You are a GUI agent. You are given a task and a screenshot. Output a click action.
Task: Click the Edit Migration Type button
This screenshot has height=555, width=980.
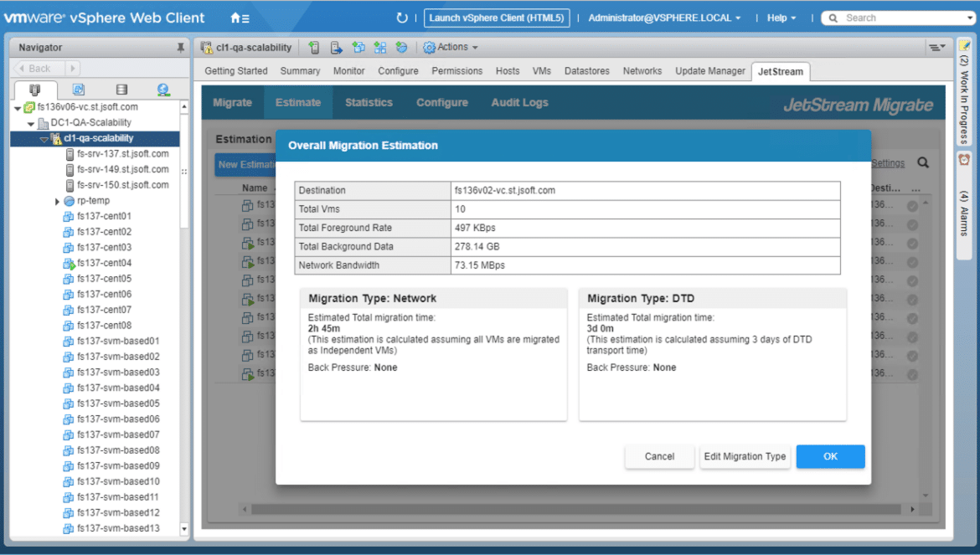point(745,456)
